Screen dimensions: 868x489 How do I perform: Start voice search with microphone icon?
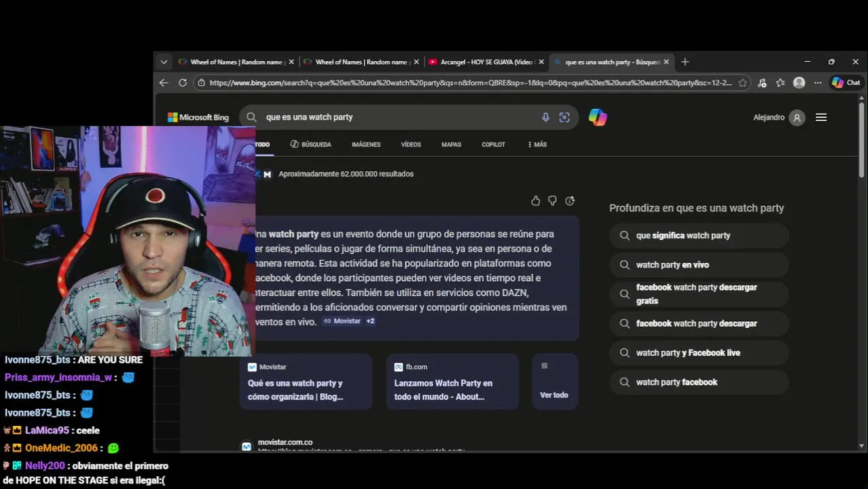[x=545, y=117]
